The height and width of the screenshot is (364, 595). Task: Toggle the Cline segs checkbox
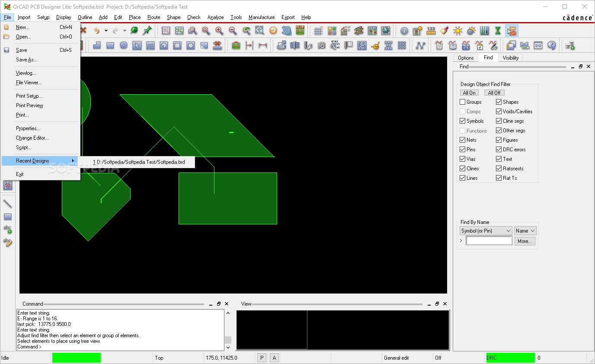499,121
